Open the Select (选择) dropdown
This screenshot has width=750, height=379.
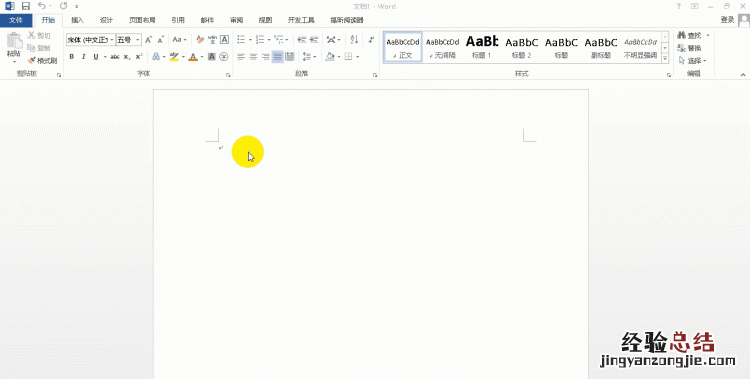pyautogui.click(x=693, y=61)
